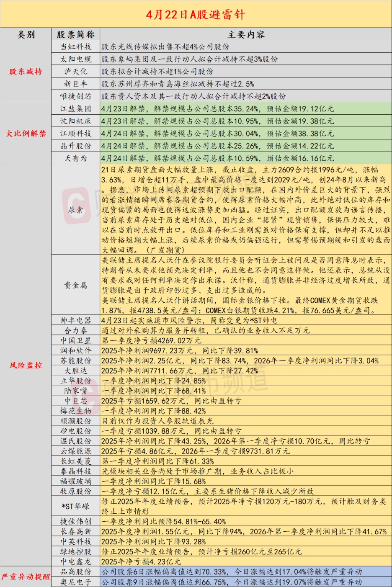
Task: Click the 主要内容 column header
Action: coord(246,34)
